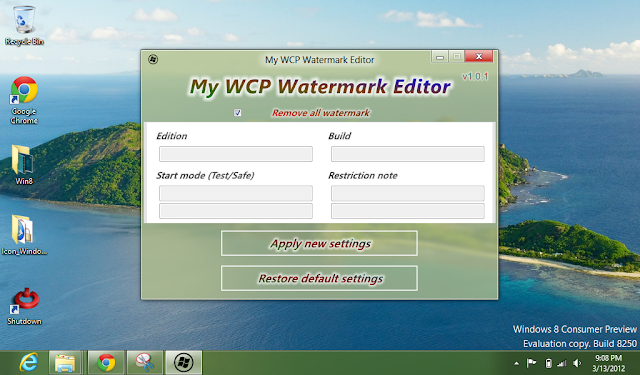This screenshot has height=375, width=640.
Task: Click the Watermark Editor taskbar button
Action: tap(183, 362)
